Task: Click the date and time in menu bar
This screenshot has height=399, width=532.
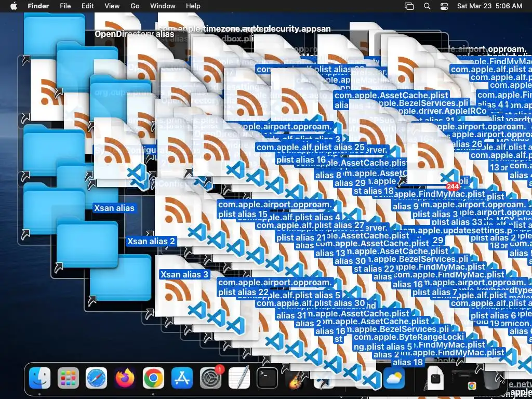Action: [x=489, y=6]
